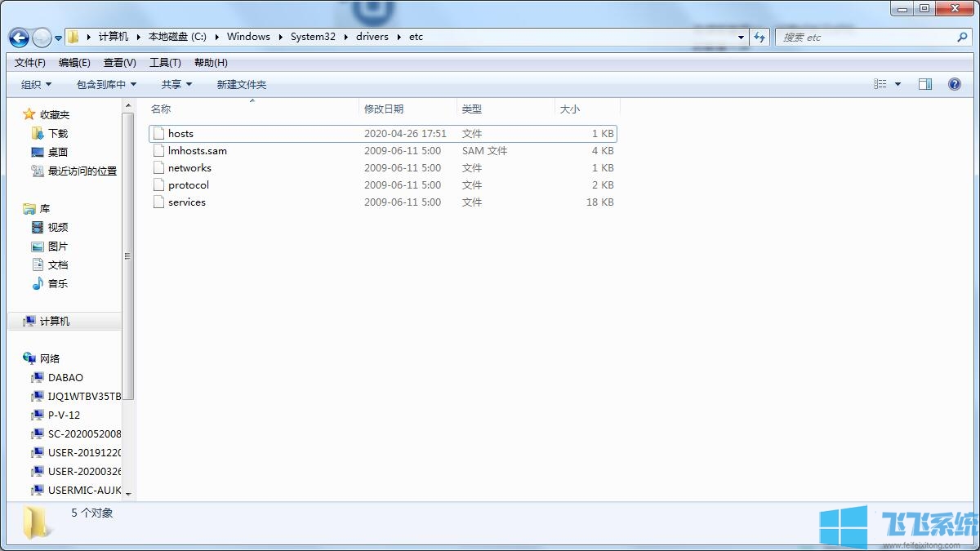Open the 查看 (View) menu
This screenshot has width=980, height=551.
pos(119,62)
